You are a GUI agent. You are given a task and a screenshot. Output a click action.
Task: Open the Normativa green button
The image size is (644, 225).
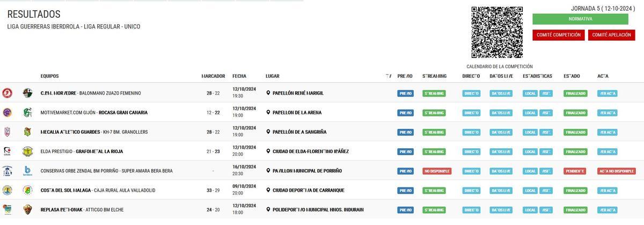click(x=580, y=19)
